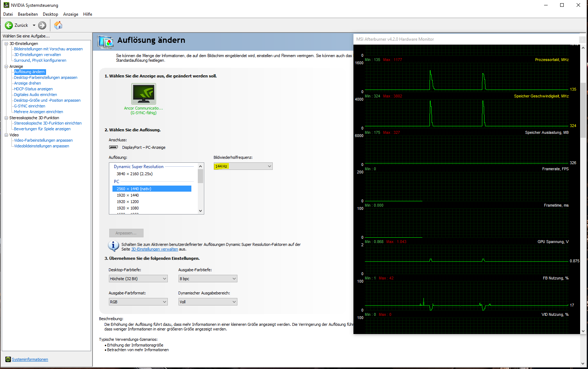Open G-SYNC einrichten
Screen dimensions: 588x369
pyautogui.click(x=30, y=106)
